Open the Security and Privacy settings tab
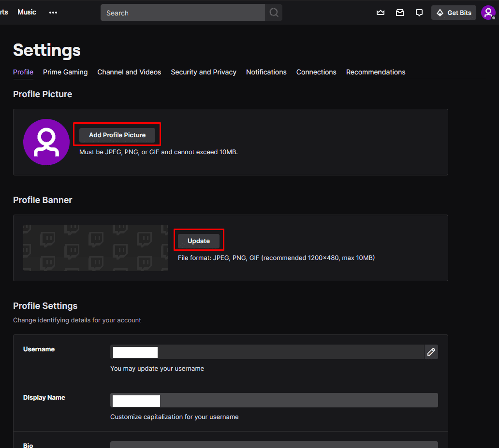 [204, 72]
